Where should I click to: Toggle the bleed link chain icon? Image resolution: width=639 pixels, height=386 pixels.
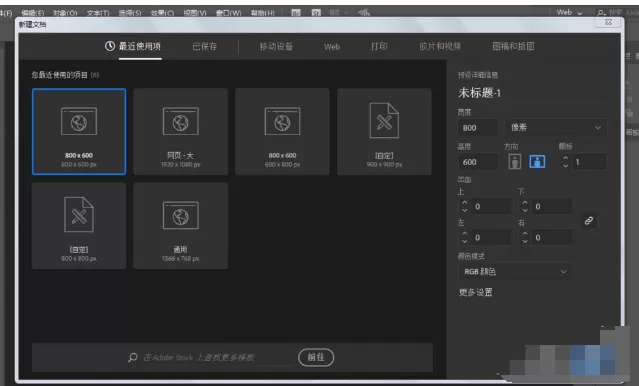coord(588,221)
